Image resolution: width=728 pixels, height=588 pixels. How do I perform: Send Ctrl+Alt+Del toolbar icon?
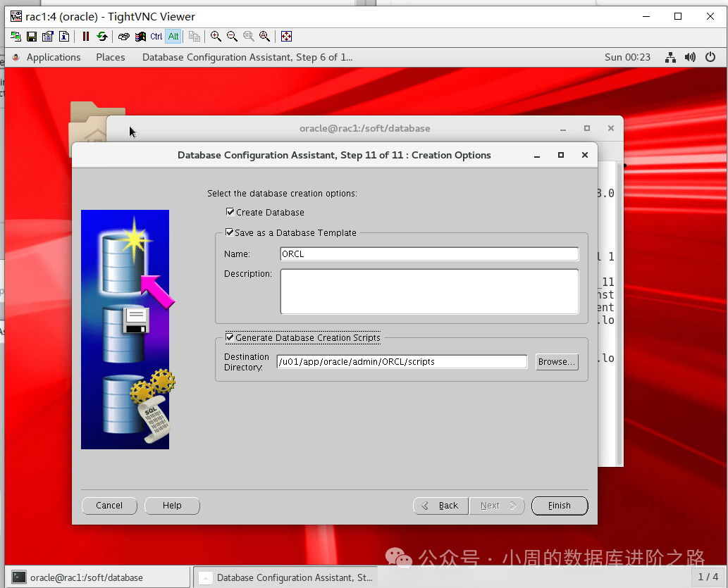point(123,36)
